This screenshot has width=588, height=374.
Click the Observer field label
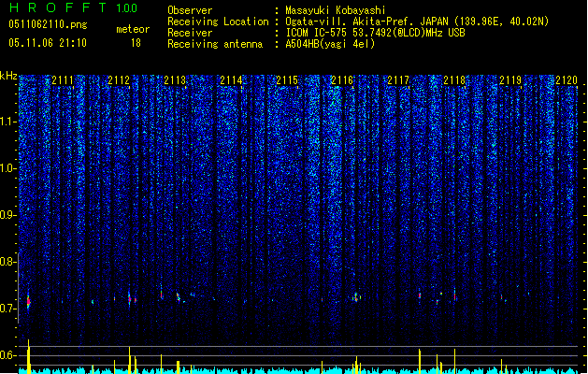pyautogui.click(x=190, y=10)
